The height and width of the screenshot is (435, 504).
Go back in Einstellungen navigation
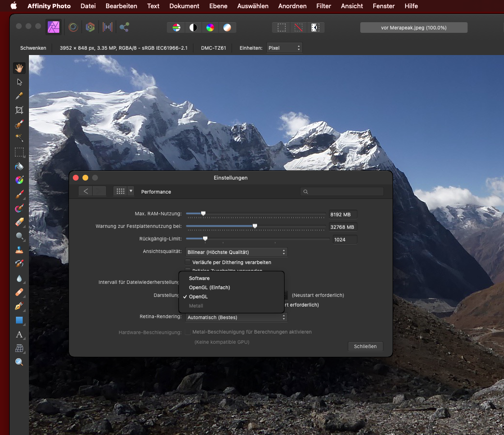tap(85, 191)
